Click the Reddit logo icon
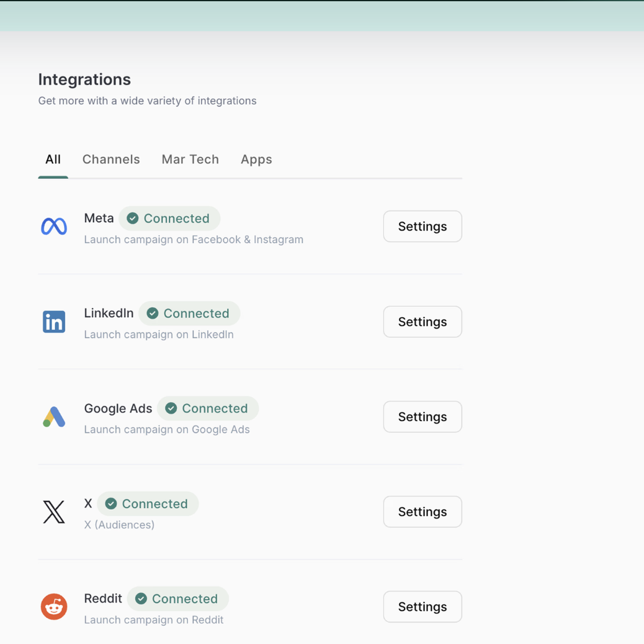 pyautogui.click(x=54, y=607)
